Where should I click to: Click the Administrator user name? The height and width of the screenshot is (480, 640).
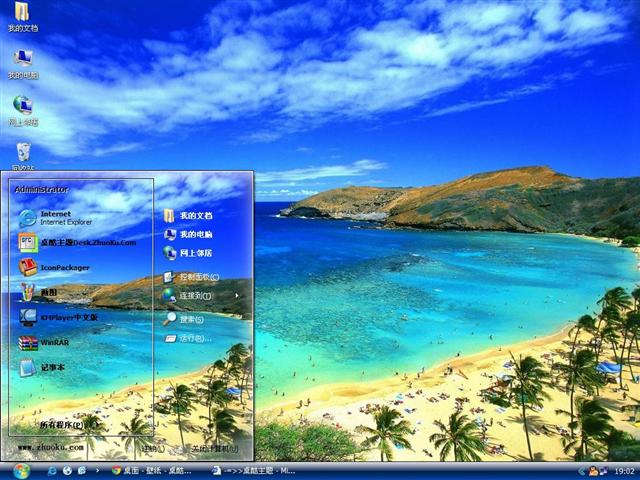[x=41, y=189]
